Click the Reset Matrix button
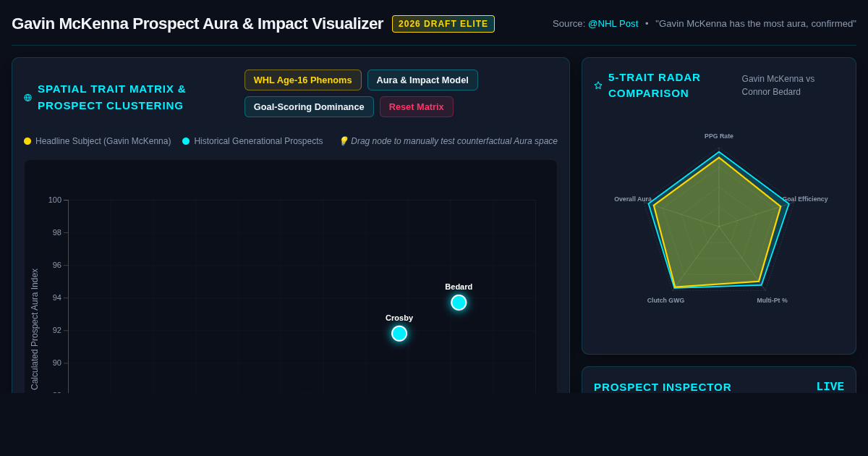The image size is (868, 456). [417, 107]
